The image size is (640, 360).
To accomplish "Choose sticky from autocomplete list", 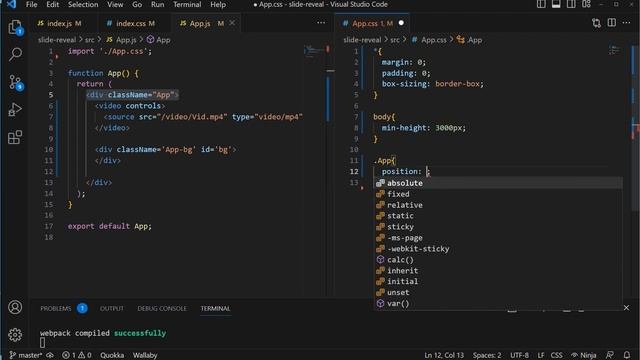I will click(498, 227).
